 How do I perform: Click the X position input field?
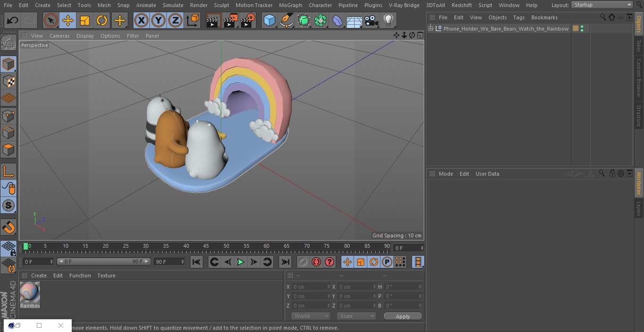311,287
